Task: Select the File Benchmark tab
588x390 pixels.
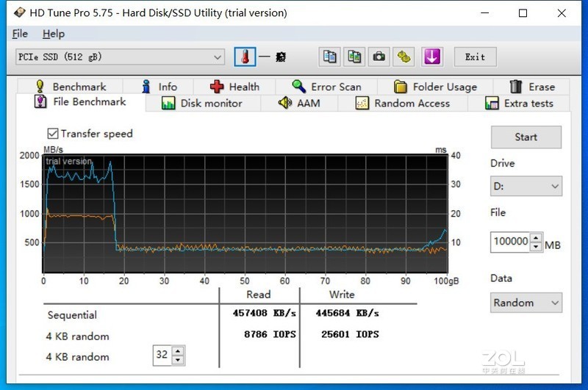Action: point(80,102)
